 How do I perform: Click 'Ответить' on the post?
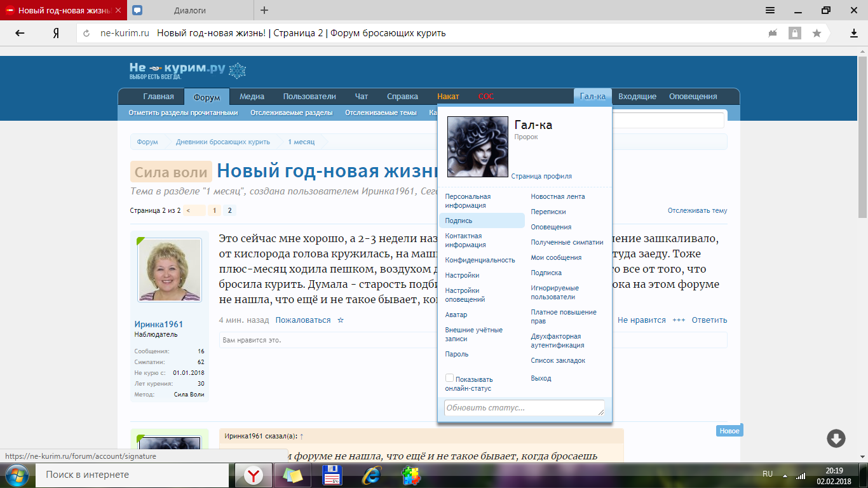710,320
